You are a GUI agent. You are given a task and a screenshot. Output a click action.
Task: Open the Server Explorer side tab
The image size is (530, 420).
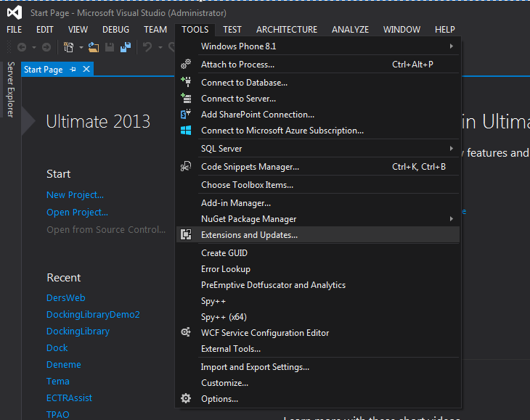pos(11,89)
